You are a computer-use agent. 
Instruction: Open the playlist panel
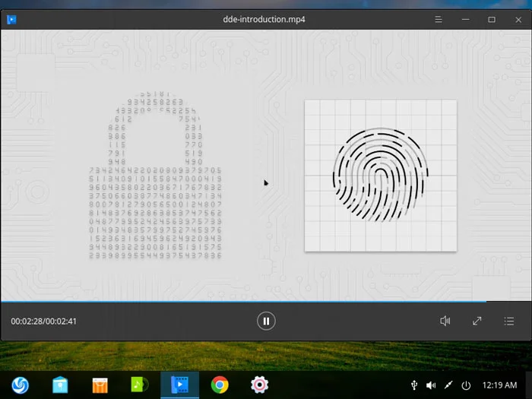(509, 321)
